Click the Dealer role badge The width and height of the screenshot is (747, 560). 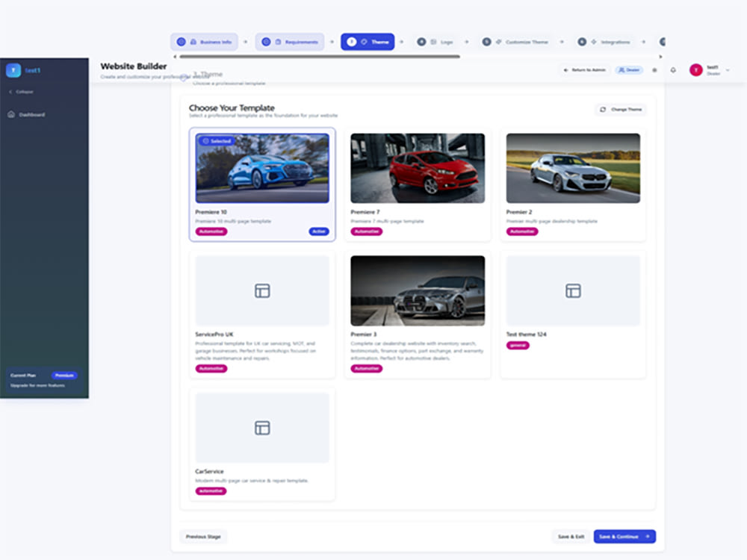pyautogui.click(x=629, y=70)
